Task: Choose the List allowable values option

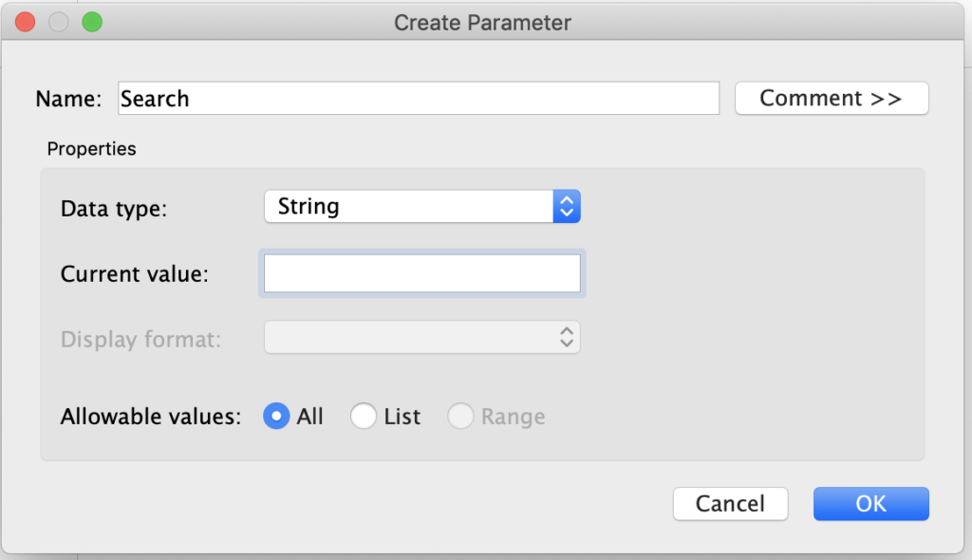Action: coord(364,416)
